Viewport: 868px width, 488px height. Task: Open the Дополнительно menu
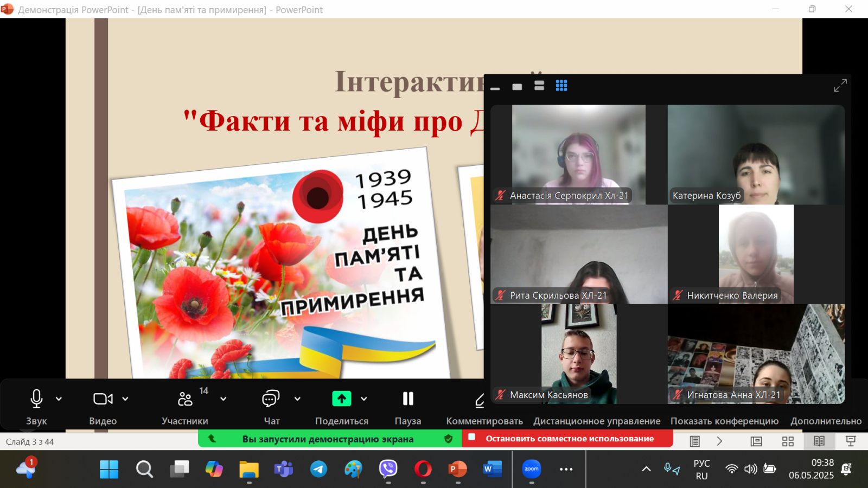click(826, 421)
